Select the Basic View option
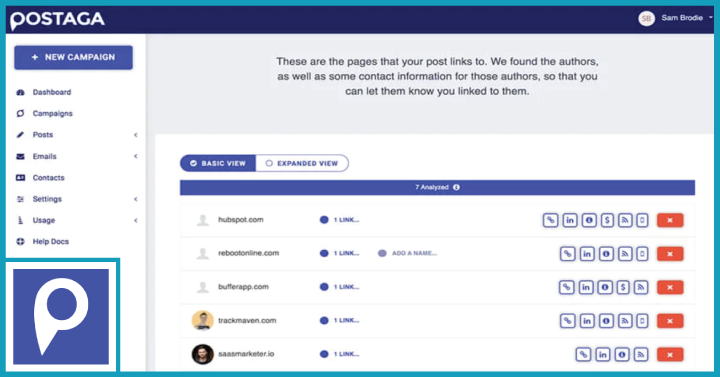This screenshot has height=377, width=720. (218, 163)
